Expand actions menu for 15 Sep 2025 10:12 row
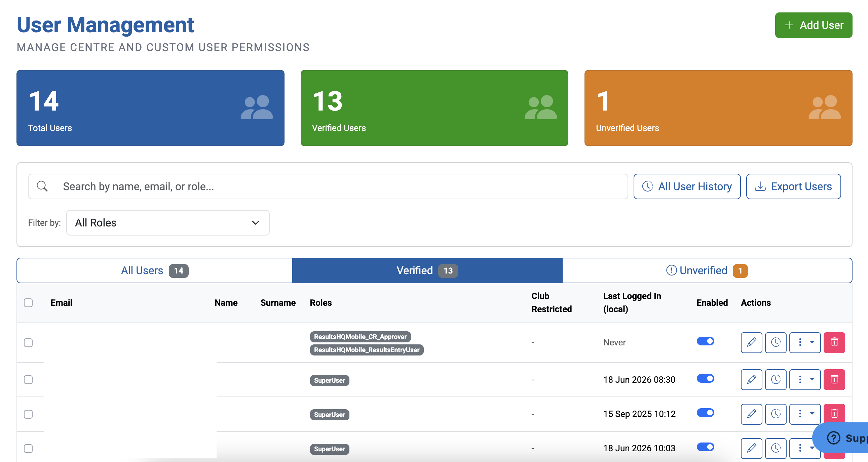The image size is (868, 462). tap(805, 414)
